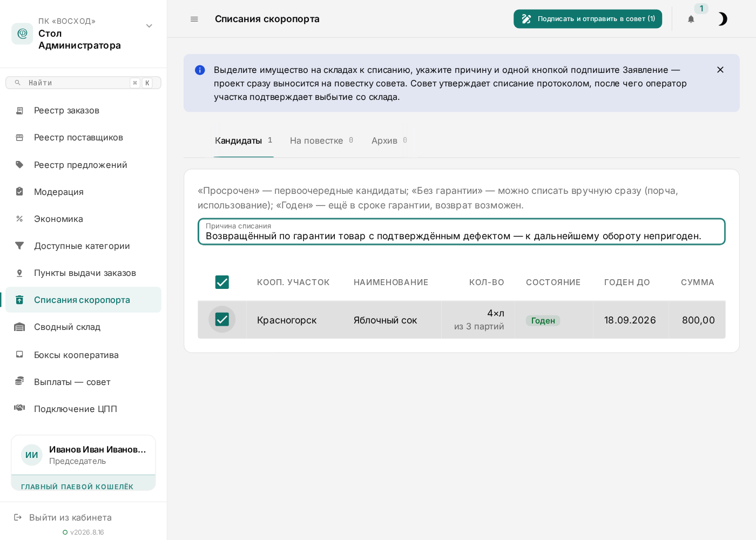Switch to Кандидаты tab
This screenshot has width=756, height=540.
click(244, 140)
